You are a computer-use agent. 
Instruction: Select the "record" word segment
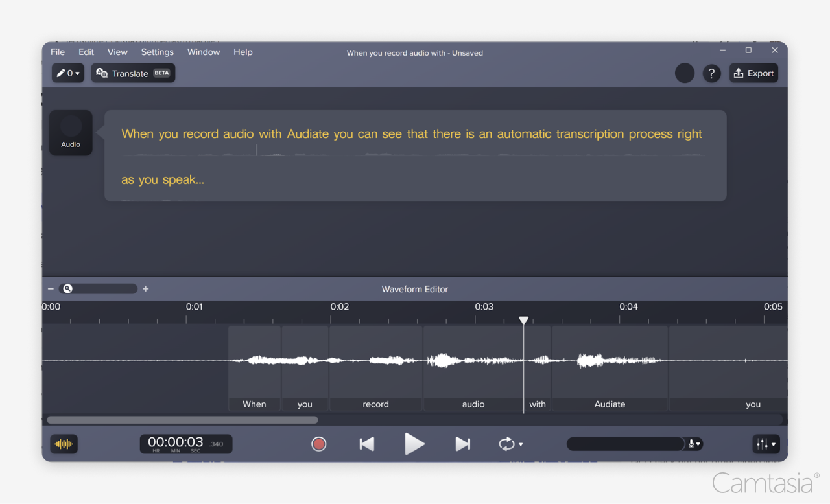pyautogui.click(x=376, y=368)
